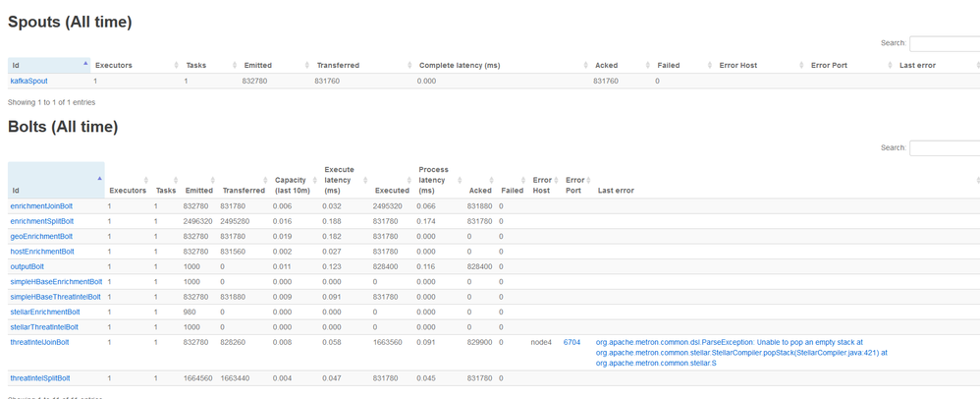This screenshot has height=399, width=980.
Task: Open the kafkaSpout spout link
Action: coord(28,81)
